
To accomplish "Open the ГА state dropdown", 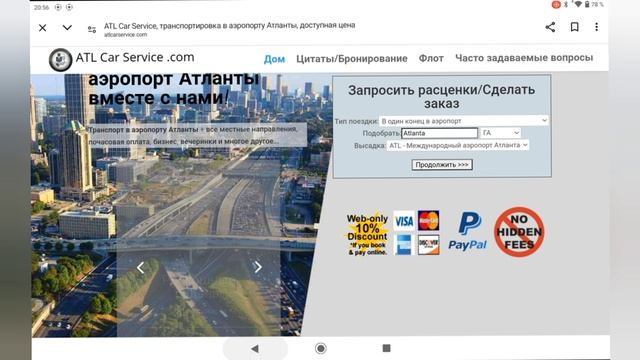I will coord(500,133).
